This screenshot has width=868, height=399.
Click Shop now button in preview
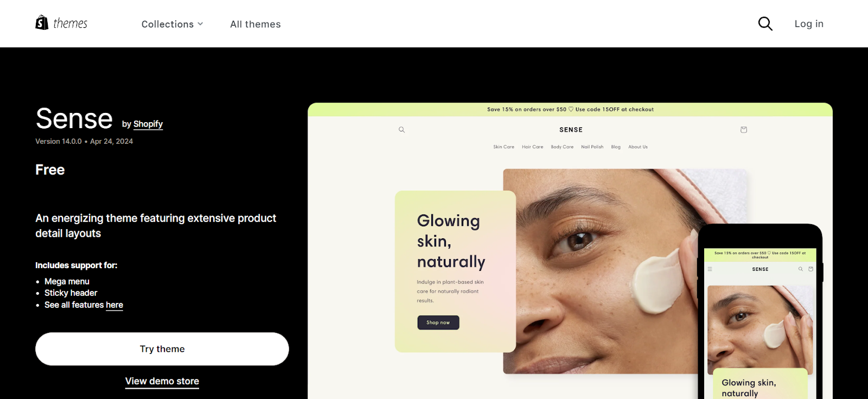coord(438,322)
